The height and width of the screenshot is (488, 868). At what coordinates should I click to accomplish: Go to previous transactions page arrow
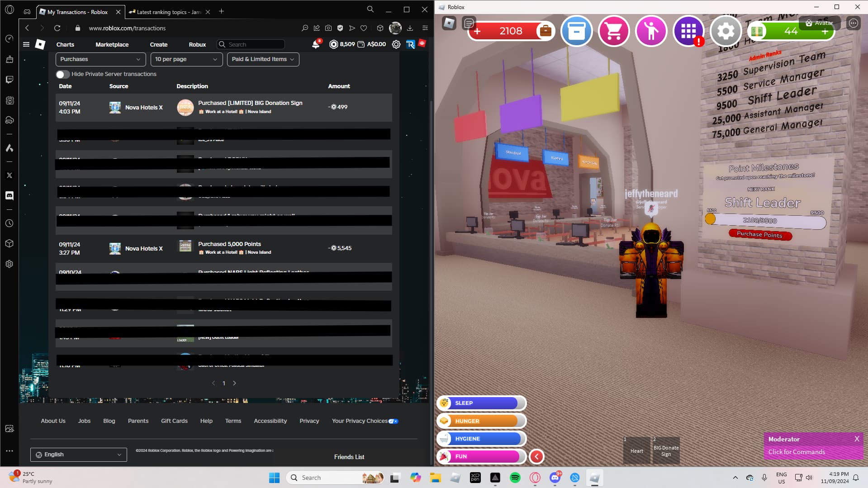pos(213,383)
